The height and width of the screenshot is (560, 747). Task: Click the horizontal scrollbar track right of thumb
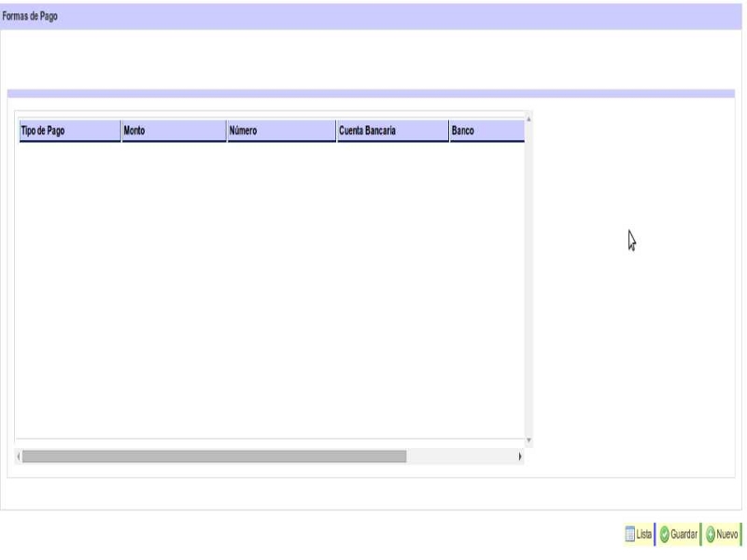(460, 456)
